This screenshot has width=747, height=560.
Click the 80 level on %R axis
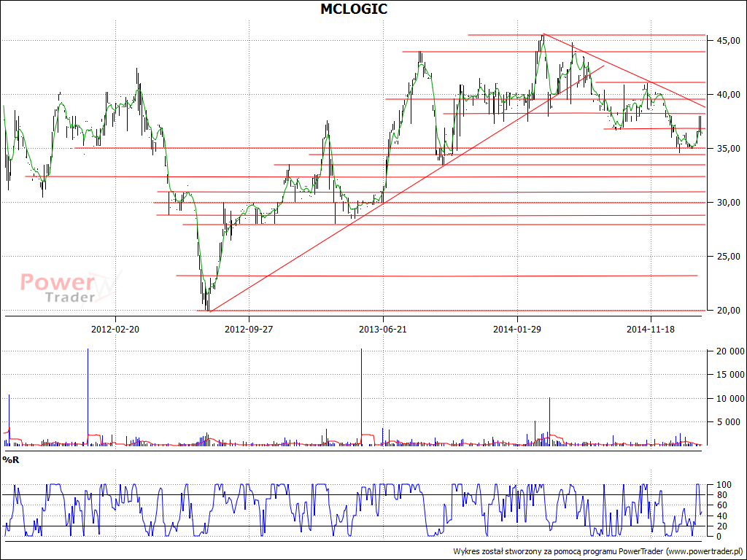pos(721,495)
